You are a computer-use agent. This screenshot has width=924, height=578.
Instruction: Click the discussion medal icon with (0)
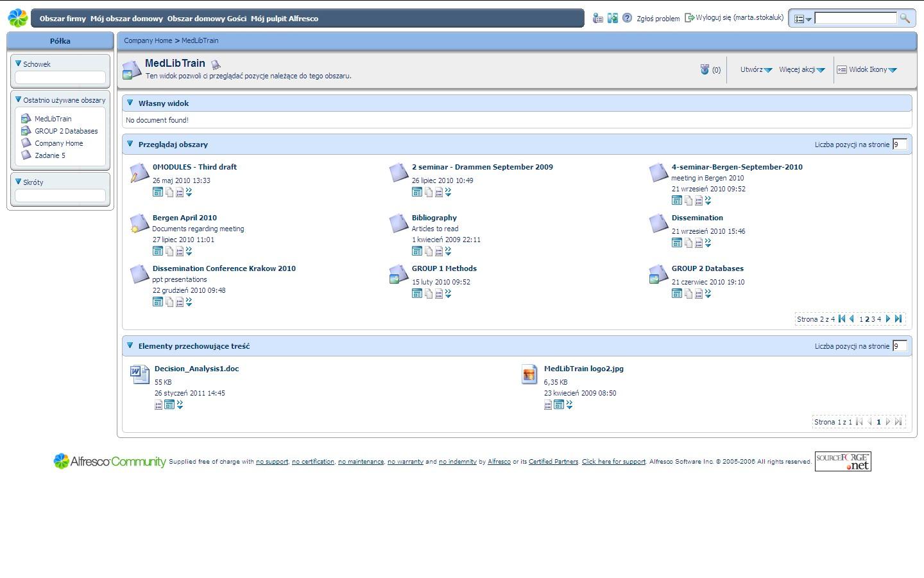705,69
